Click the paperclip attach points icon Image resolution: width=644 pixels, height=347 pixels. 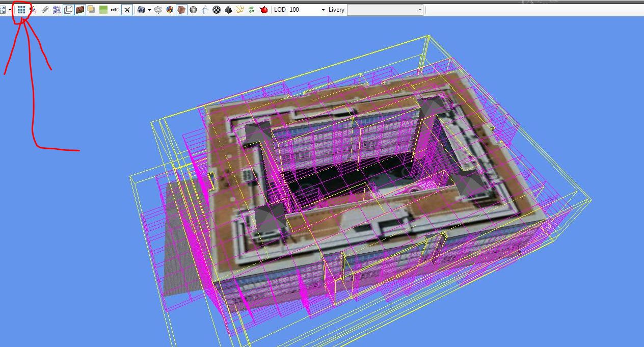point(45,10)
